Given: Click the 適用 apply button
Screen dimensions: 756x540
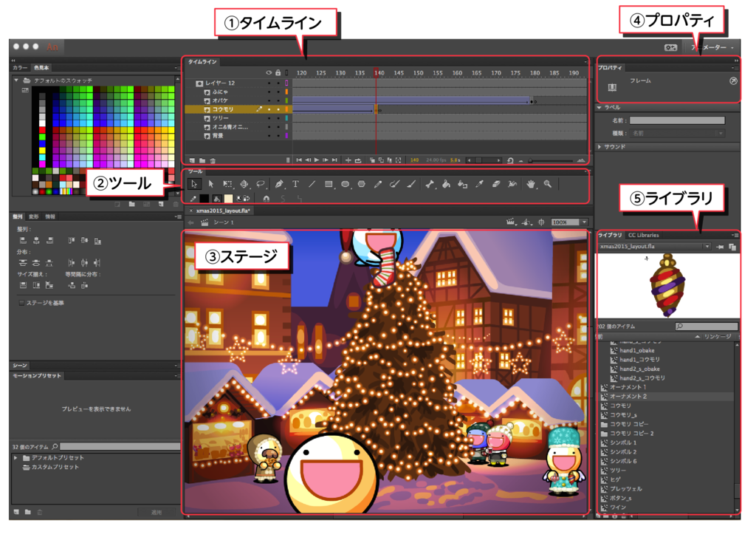Looking at the screenshot, I should tap(157, 513).
